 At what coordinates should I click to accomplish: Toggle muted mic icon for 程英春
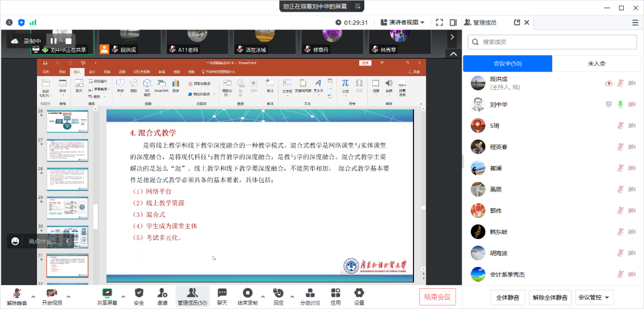[x=620, y=147]
